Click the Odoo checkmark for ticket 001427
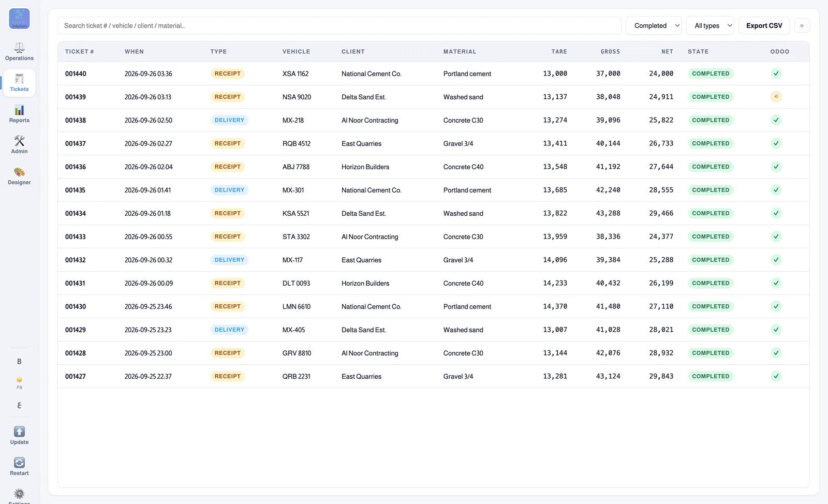This screenshot has width=828, height=504. click(x=776, y=376)
